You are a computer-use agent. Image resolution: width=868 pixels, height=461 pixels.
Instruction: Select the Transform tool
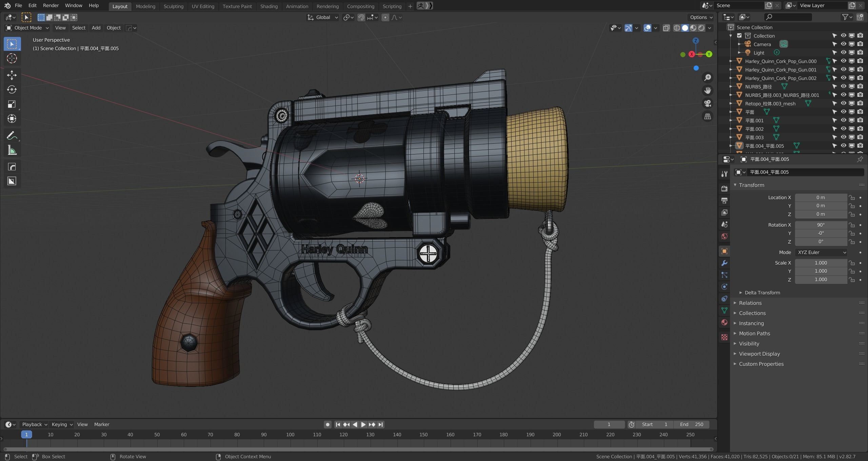(12, 119)
